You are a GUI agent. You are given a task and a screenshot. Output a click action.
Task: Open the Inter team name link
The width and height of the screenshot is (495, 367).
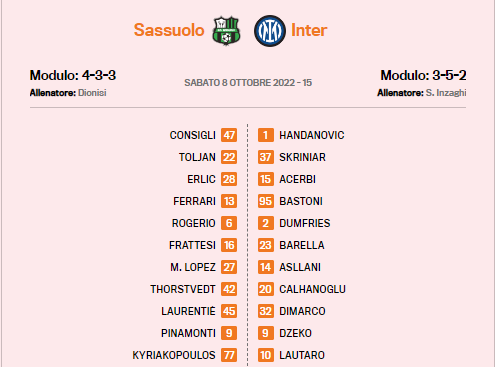(309, 30)
